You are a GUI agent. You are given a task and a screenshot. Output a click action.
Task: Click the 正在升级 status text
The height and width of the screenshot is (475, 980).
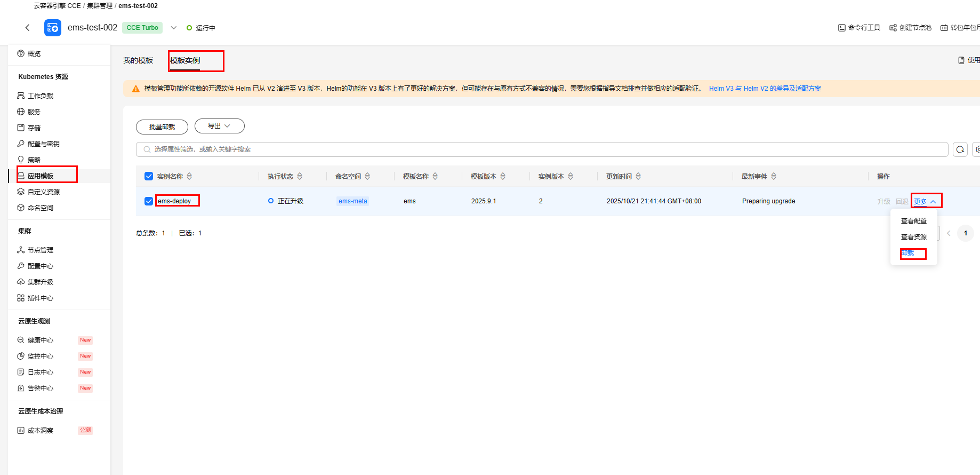(x=291, y=201)
